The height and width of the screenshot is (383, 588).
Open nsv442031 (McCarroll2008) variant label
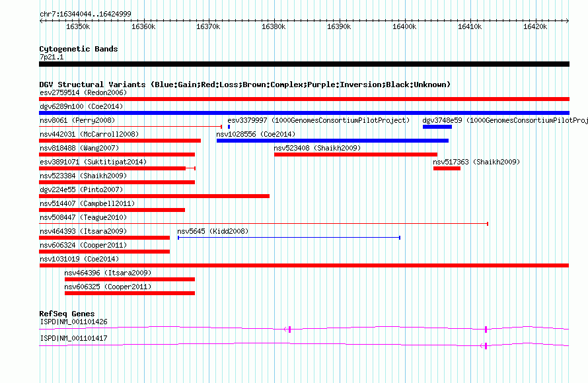pyautogui.click(x=89, y=134)
